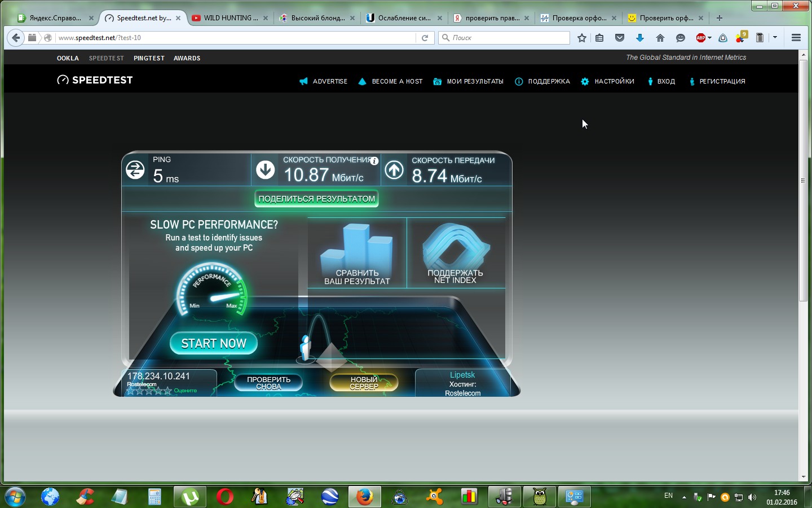812x508 pixels.
Task: Click the START NOW button
Action: point(214,344)
